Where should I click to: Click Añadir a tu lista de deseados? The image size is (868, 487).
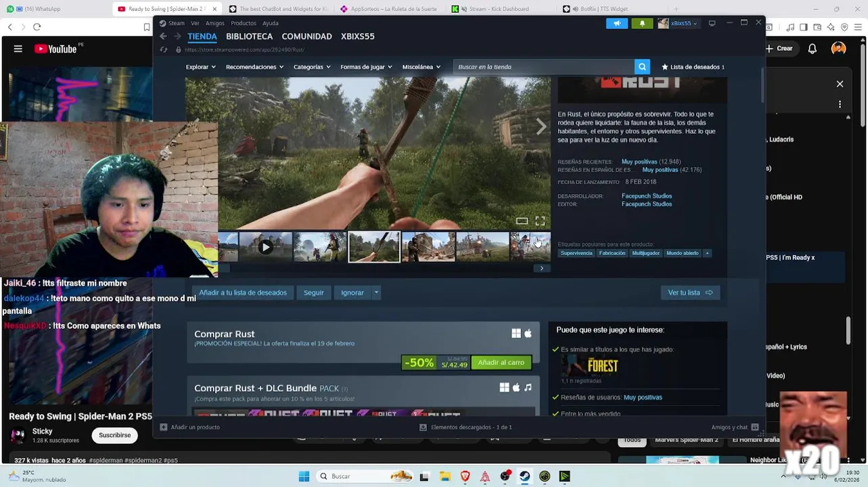click(243, 292)
